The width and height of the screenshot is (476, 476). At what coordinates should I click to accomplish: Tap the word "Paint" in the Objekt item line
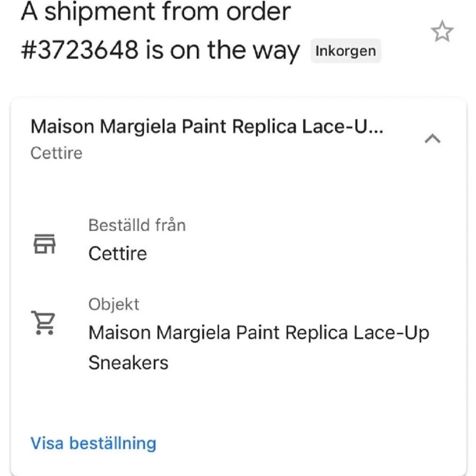click(257, 332)
